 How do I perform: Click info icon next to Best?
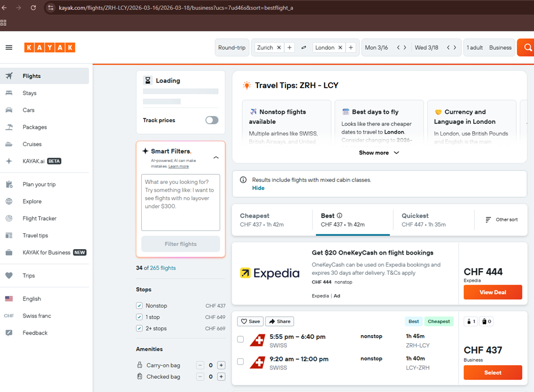(x=340, y=216)
